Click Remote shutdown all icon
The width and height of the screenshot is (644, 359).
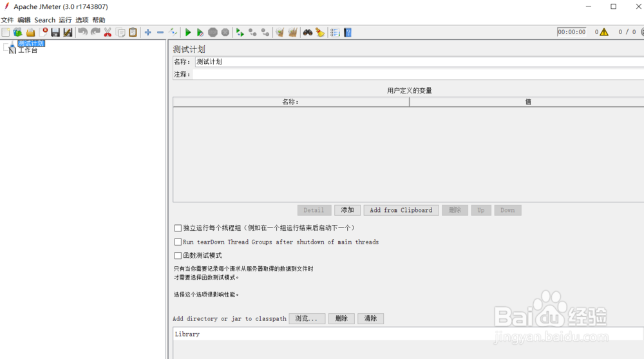pyautogui.click(x=265, y=32)
